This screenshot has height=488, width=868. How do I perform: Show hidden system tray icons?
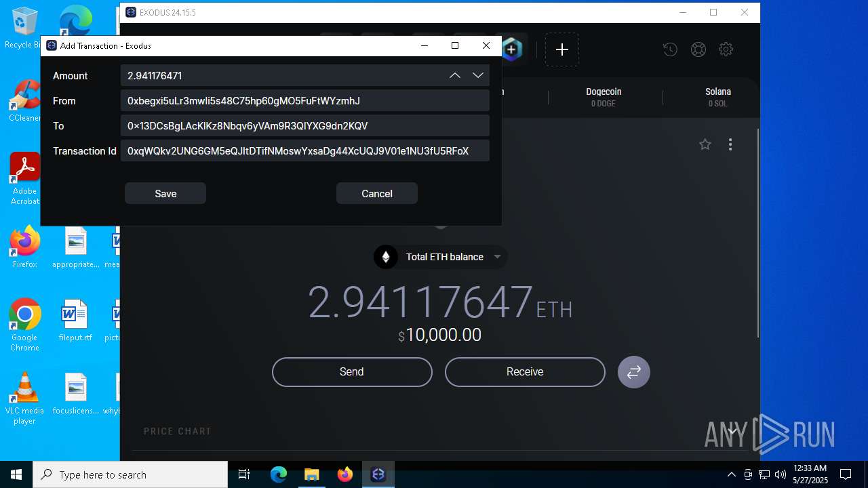tap(731, 474)
